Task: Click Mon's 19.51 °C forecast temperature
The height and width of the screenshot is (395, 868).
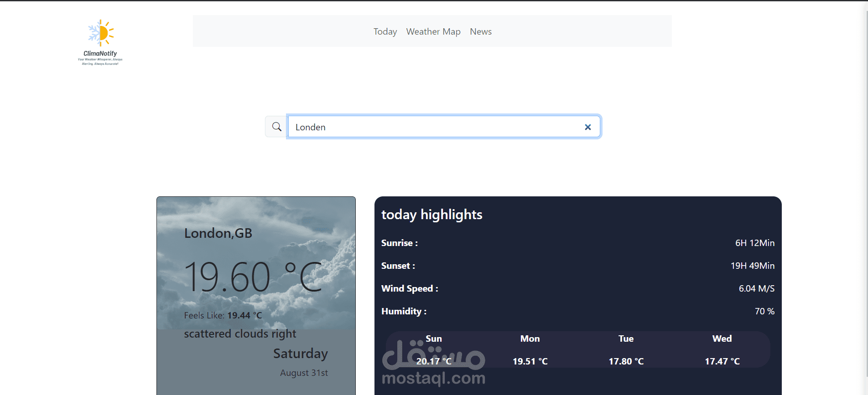Action: pyautogui.click(x=530, y=361)
